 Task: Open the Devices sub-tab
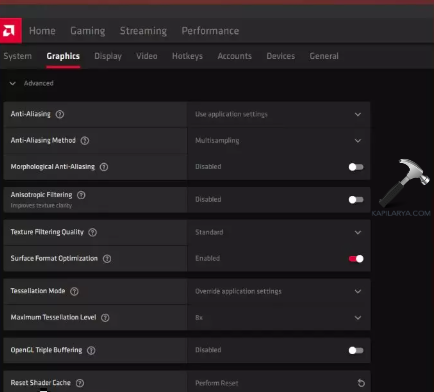pos(281,56)
